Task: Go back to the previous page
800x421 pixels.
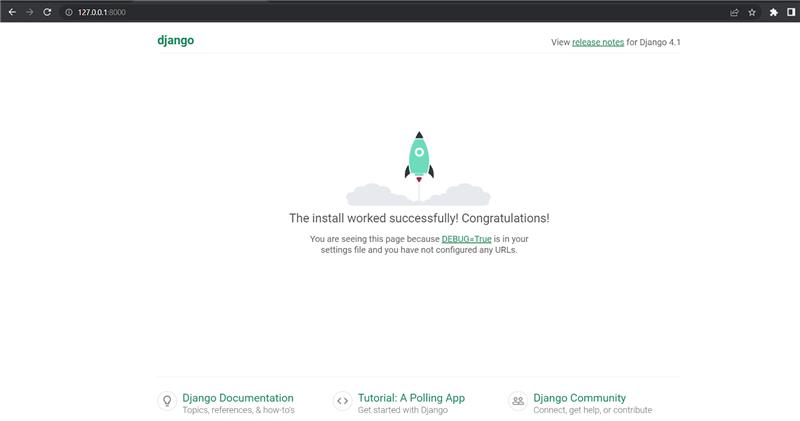Action: pos(12,12)
